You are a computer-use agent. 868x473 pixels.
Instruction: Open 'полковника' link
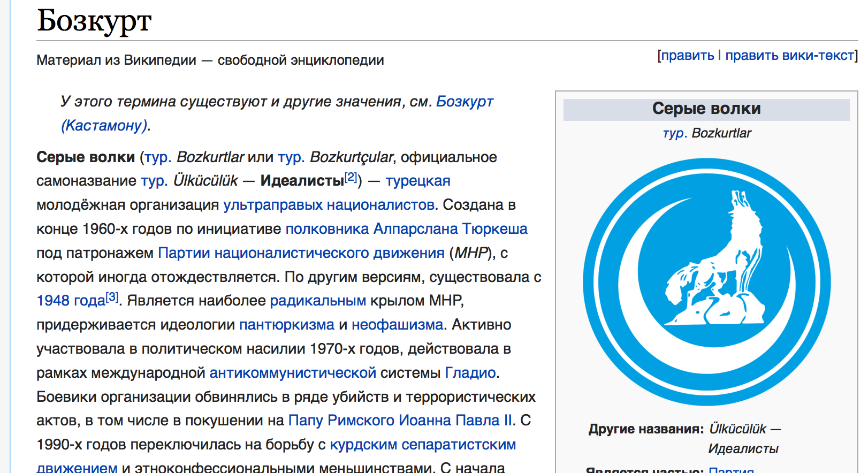327,229
